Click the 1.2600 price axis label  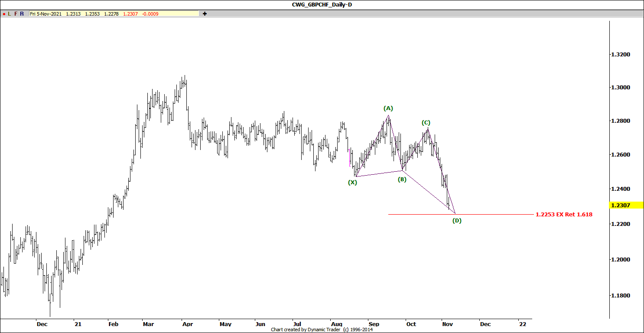pyautogui.click(x=620, y=155)
